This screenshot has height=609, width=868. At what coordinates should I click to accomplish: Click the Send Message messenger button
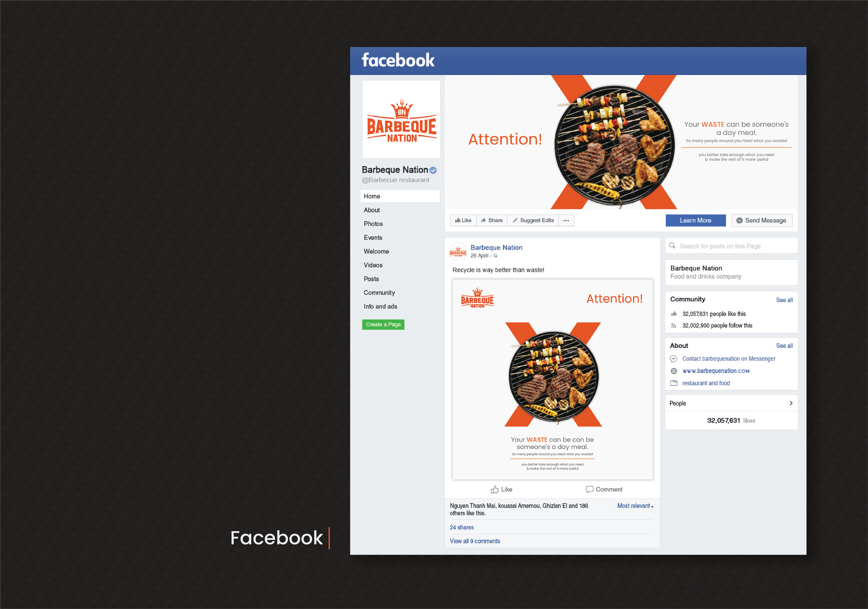[x=762, y=220]
